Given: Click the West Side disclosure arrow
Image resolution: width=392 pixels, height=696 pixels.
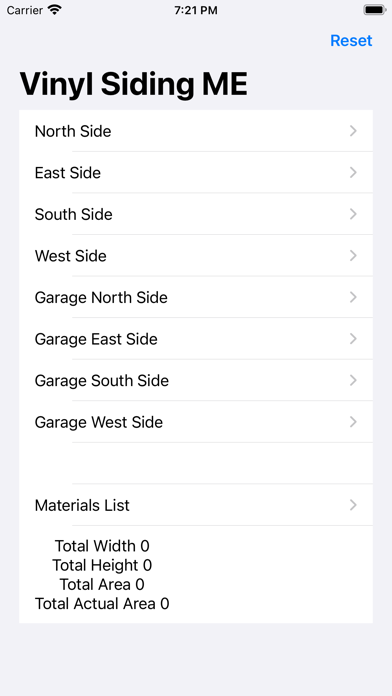Looking at the screenshot, I should pyautogui.click(x=353, y=256).
